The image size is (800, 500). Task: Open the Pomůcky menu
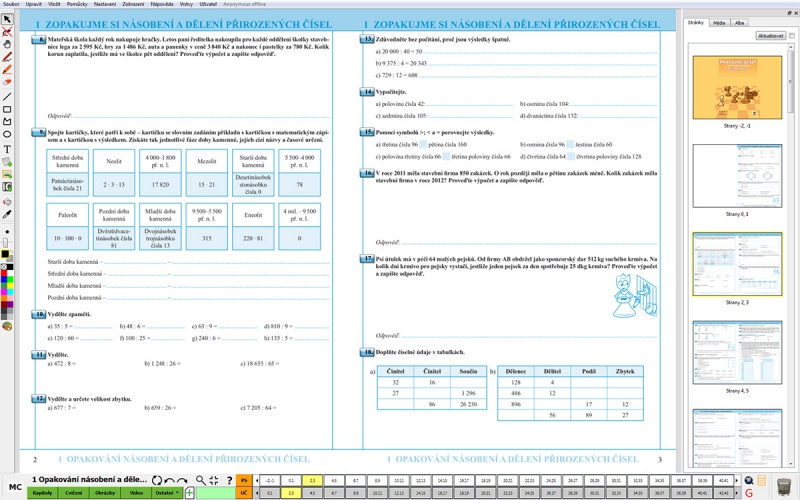77,4
